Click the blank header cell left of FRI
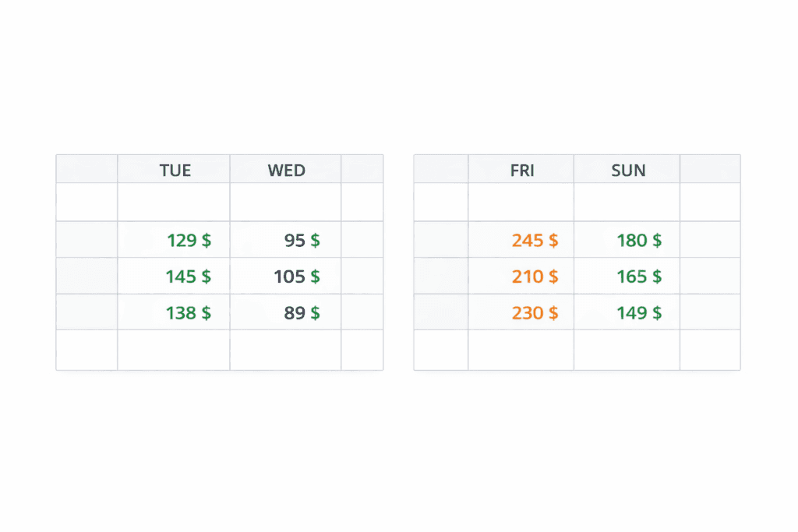798x532 pixels. coord(441,169)
